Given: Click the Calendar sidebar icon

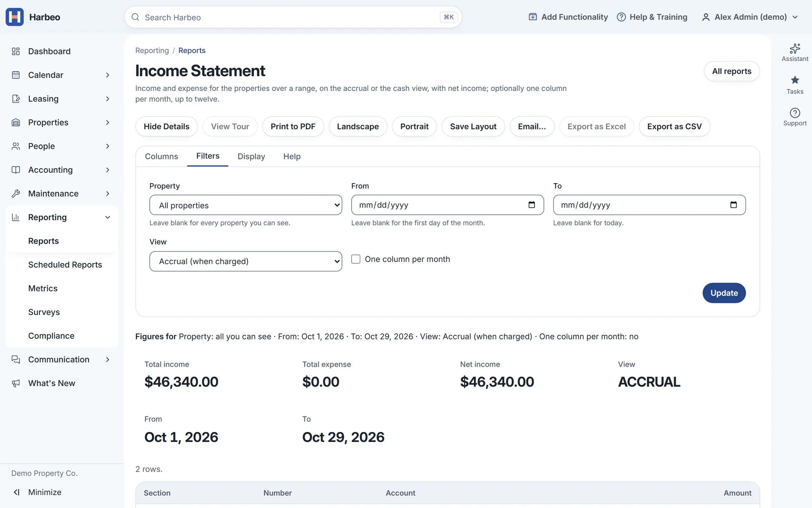Looking at the screenshot, I should point(16,75).
